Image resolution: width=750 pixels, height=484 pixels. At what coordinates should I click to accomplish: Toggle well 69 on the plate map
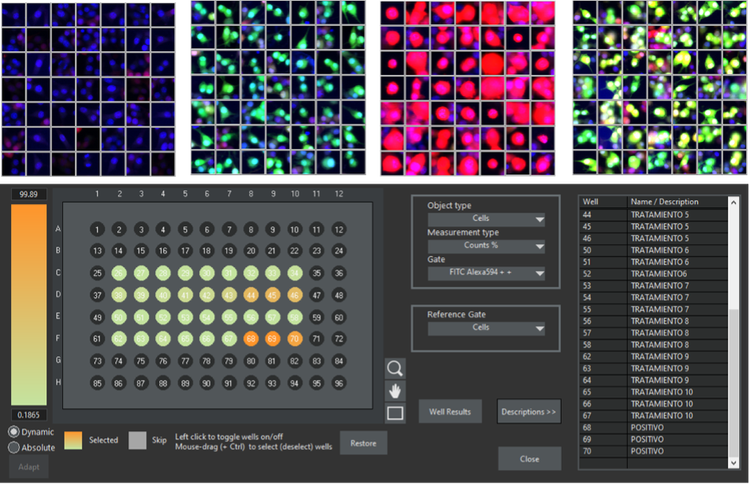pos(272,339)
